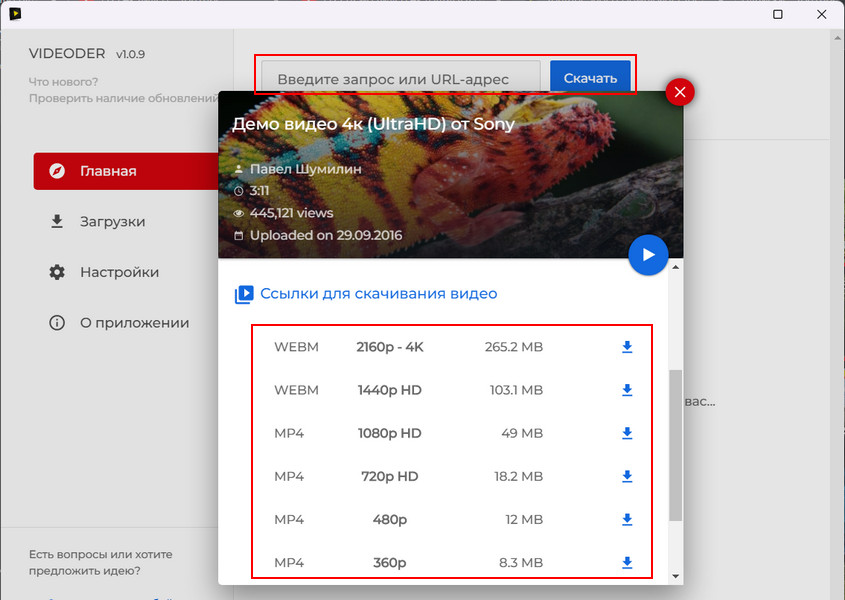Click the 103.1 MB file size
This screenshot has height=600, width=845.
click(x=516, y=390)
